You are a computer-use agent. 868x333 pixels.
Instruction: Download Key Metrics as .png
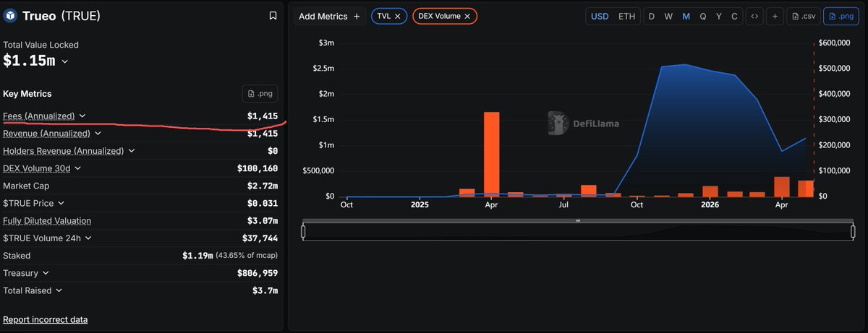point(260,94)
